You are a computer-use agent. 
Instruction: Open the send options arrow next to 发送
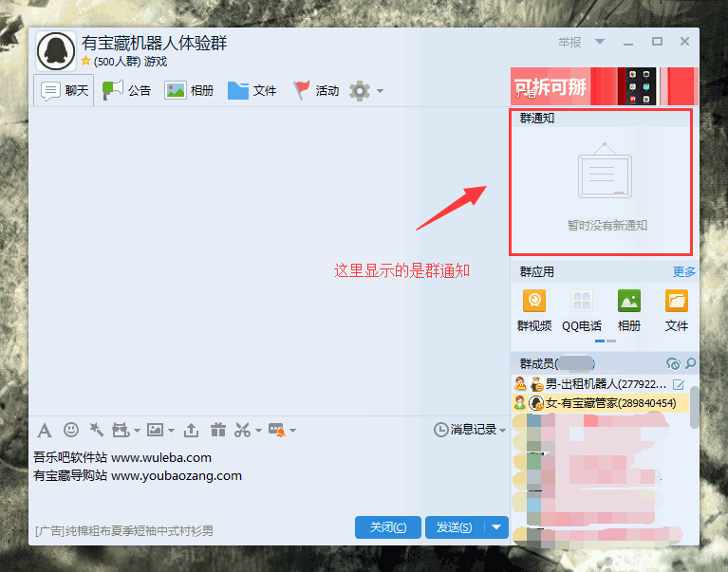496,527
